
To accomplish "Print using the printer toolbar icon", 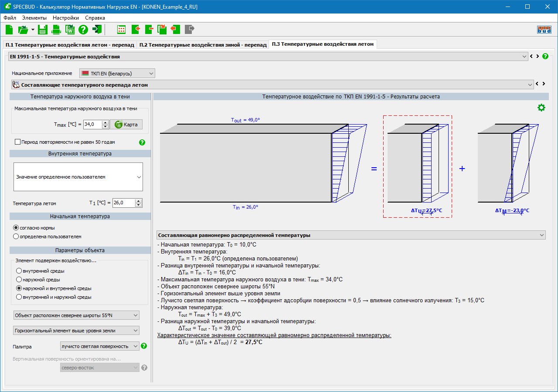I will [x=56, y=30].
